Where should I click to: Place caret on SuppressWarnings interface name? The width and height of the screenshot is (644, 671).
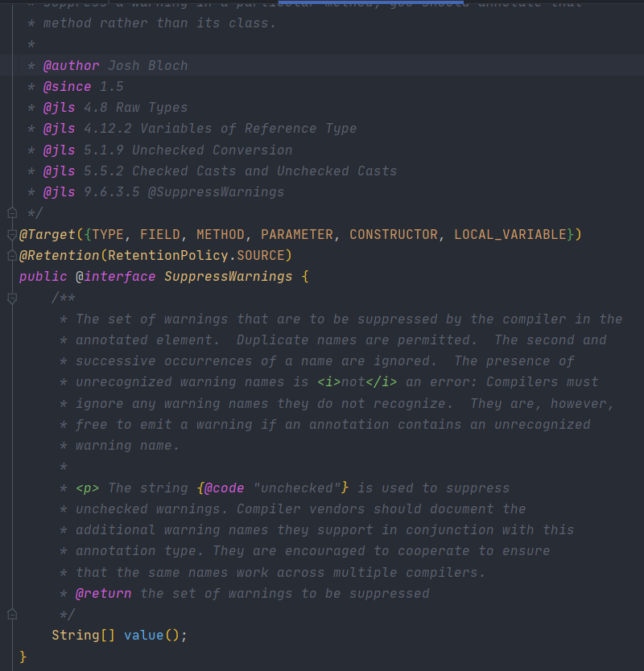pos(229,277)
